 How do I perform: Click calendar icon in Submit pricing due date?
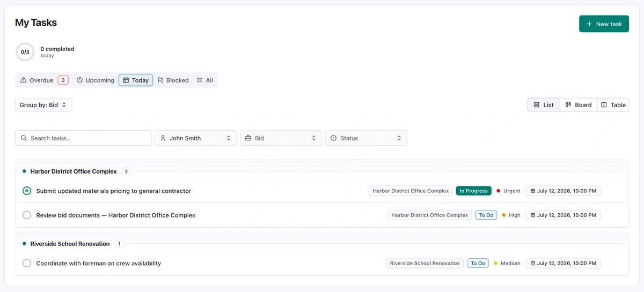532,191
